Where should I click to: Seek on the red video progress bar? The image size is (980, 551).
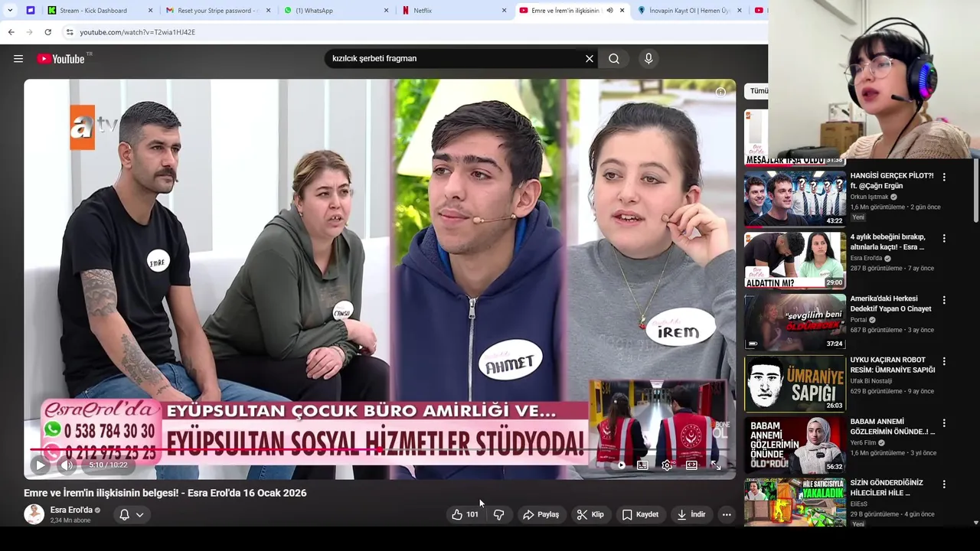pyautogui.click(x=379, y=450)
